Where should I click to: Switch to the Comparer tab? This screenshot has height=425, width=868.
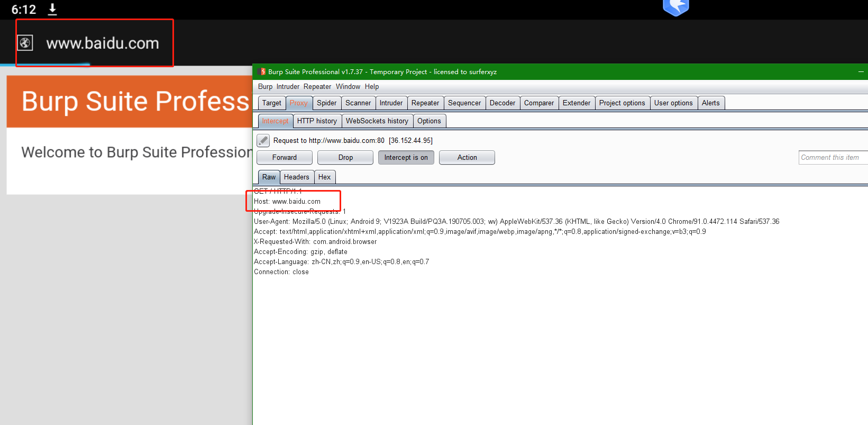coord(539,103)
